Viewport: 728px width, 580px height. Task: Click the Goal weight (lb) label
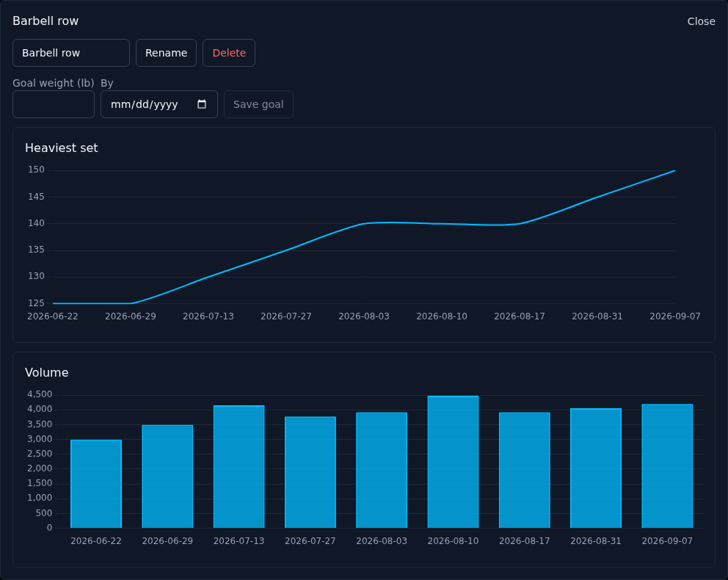54,83
